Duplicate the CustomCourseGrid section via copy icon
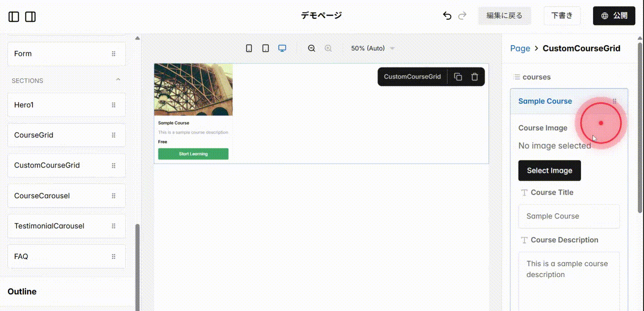This screenshot has height=311, width=644. tap(458, 76)
